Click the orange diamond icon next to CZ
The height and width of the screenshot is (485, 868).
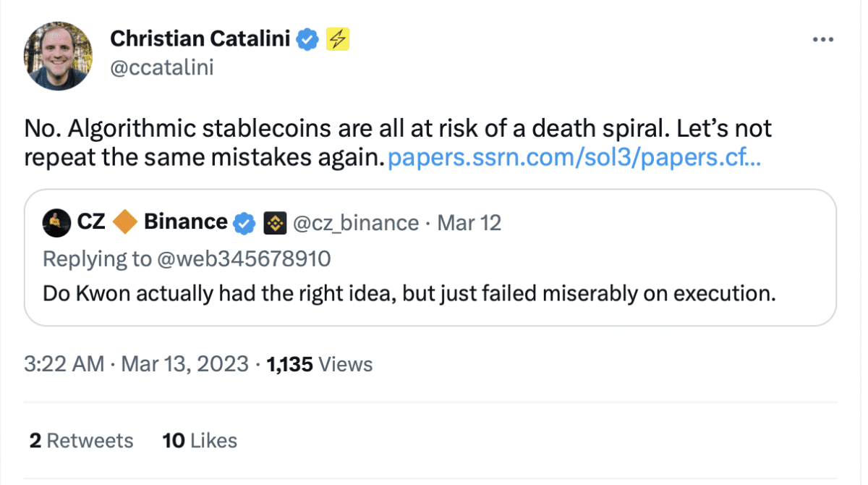pyautogui.click(x=124, y=223)
